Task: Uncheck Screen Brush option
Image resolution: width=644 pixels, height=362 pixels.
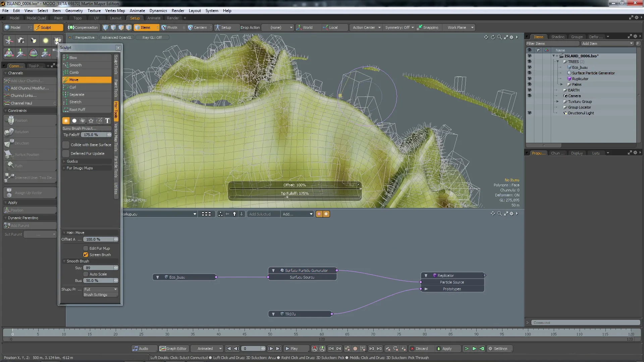Action: pos(86,255)
